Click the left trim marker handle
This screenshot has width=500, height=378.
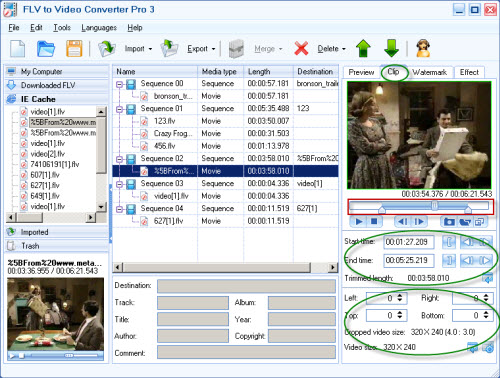click(382, 209)
